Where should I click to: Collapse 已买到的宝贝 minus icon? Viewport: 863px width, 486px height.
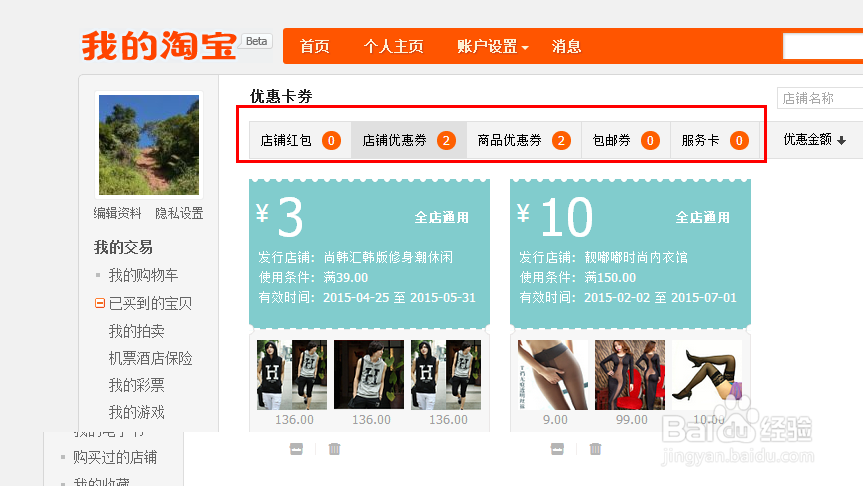point(100,303)
